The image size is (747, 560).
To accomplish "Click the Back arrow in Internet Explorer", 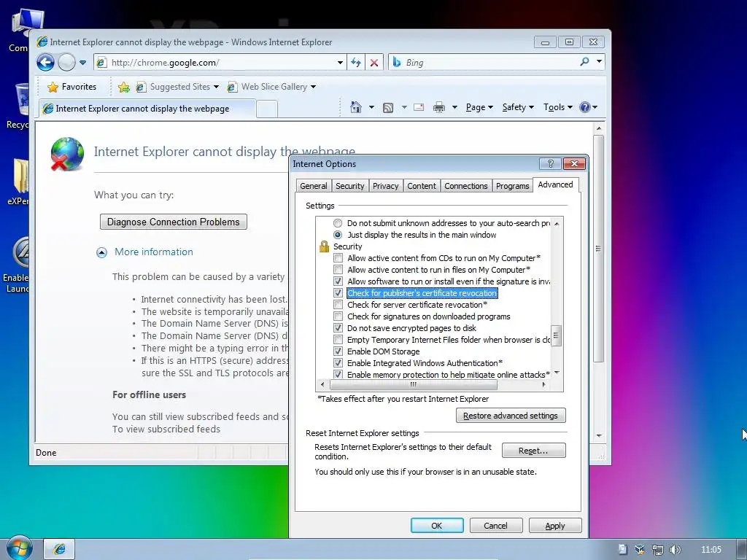I will pos(45,63).
